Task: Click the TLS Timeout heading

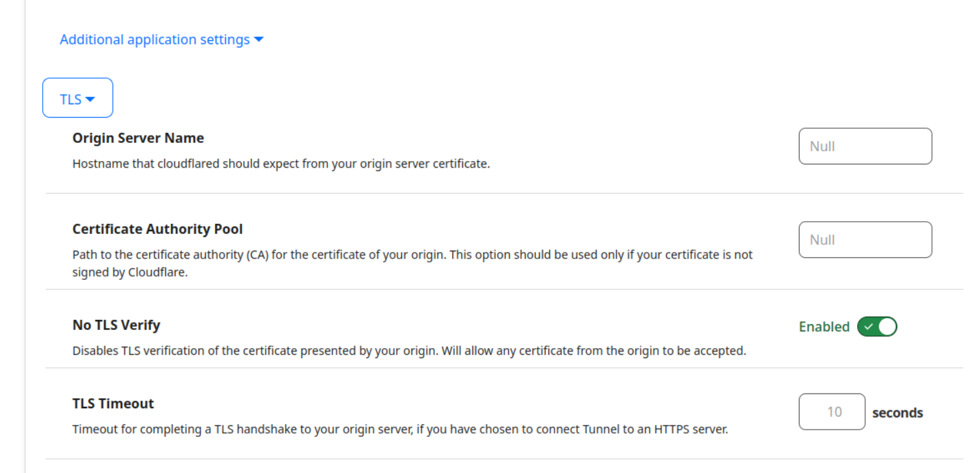Action: tap(113, 404)
